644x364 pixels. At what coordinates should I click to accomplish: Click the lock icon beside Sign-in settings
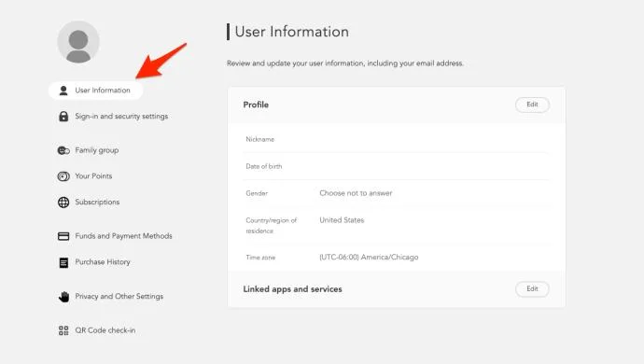(x=63, y=117)
